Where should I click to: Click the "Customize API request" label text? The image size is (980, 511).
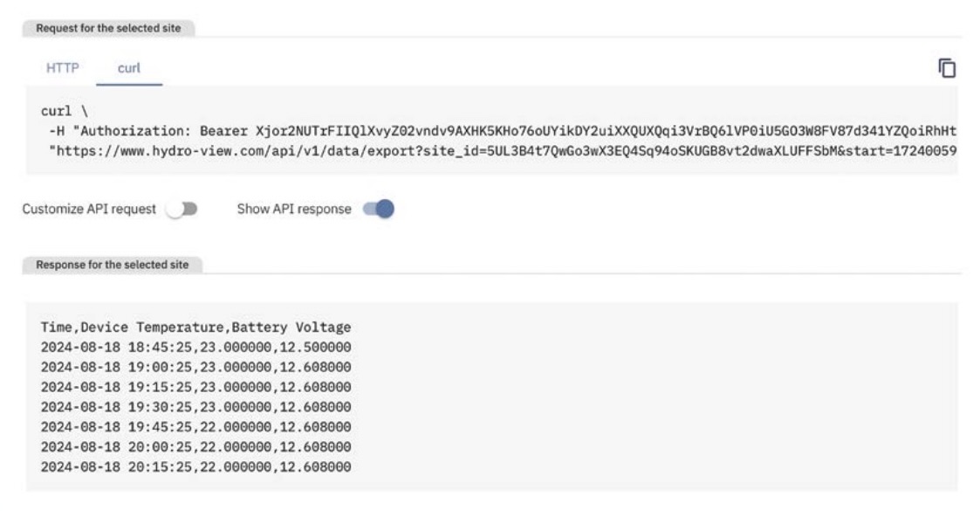coord(89,210)
